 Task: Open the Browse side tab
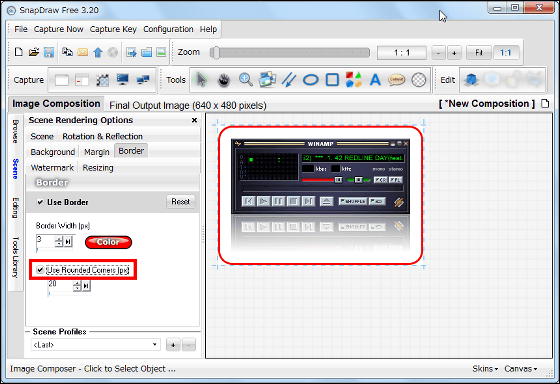(15, 131)
